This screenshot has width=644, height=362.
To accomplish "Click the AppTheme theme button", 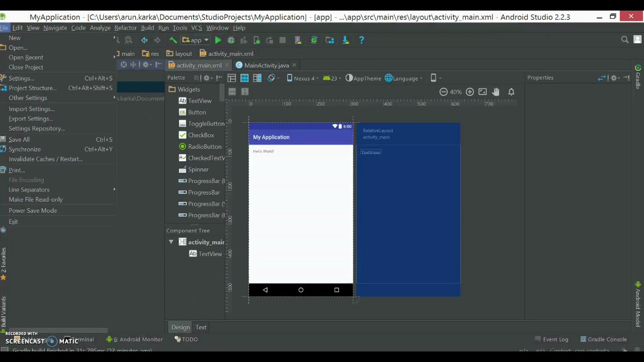I will click(x=363, y=78).
